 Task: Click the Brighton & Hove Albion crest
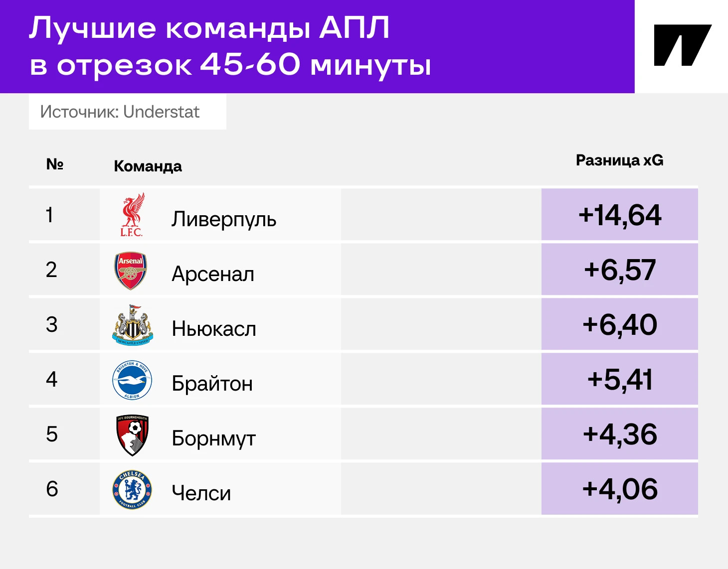click(132, 380)
